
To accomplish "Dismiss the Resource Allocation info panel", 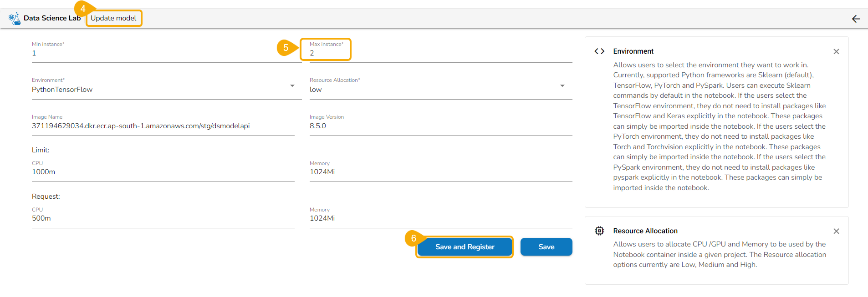I will point(836,231).
